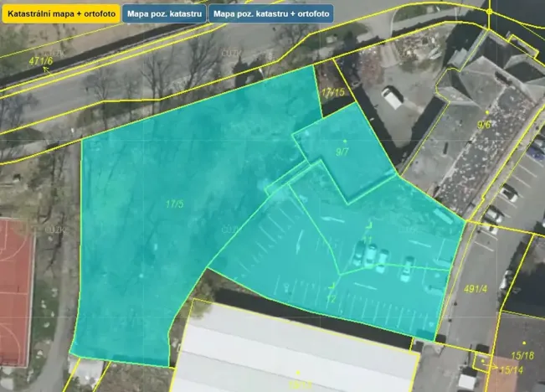The width and height of the screenshot is (545, 392).
Task: Click the large white-roofed hall building
Action: (296, 348)
